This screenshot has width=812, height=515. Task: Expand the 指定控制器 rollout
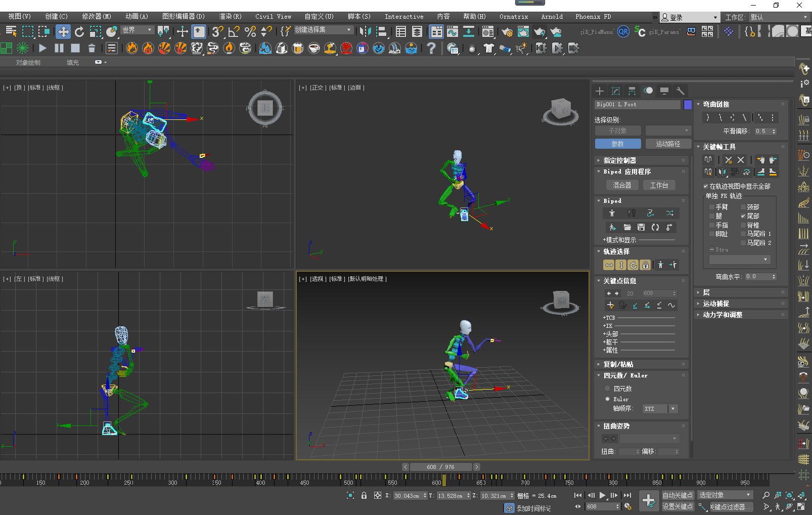(619, 160)
